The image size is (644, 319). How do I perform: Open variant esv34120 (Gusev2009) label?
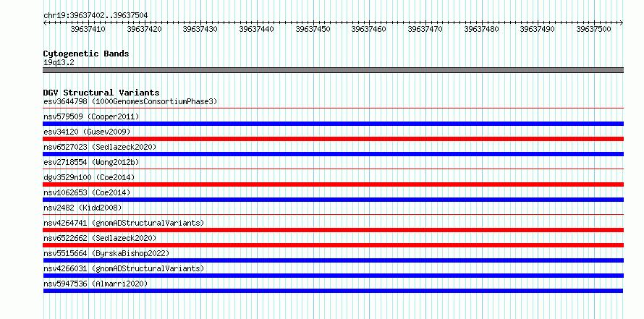(x=87, y=132)
